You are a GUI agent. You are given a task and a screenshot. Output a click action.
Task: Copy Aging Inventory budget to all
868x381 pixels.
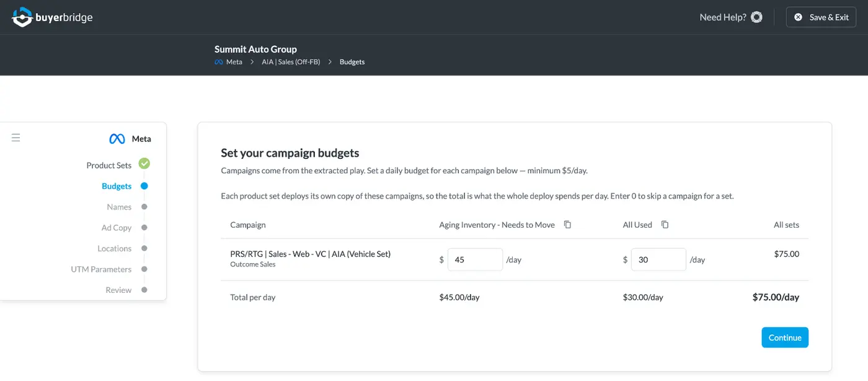pyautogui.click(x=567, y=225)
